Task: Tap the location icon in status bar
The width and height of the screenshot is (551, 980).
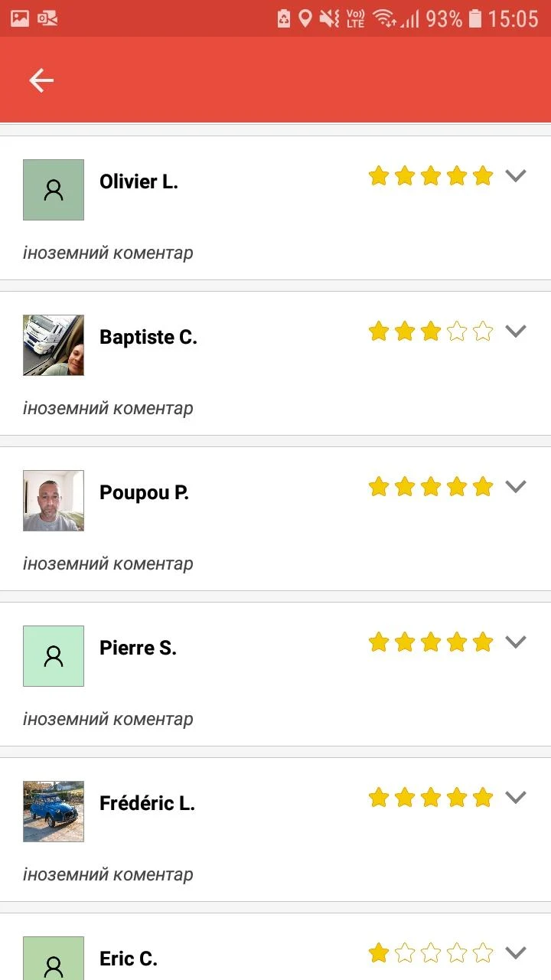Action: click(x=305, y=18)
